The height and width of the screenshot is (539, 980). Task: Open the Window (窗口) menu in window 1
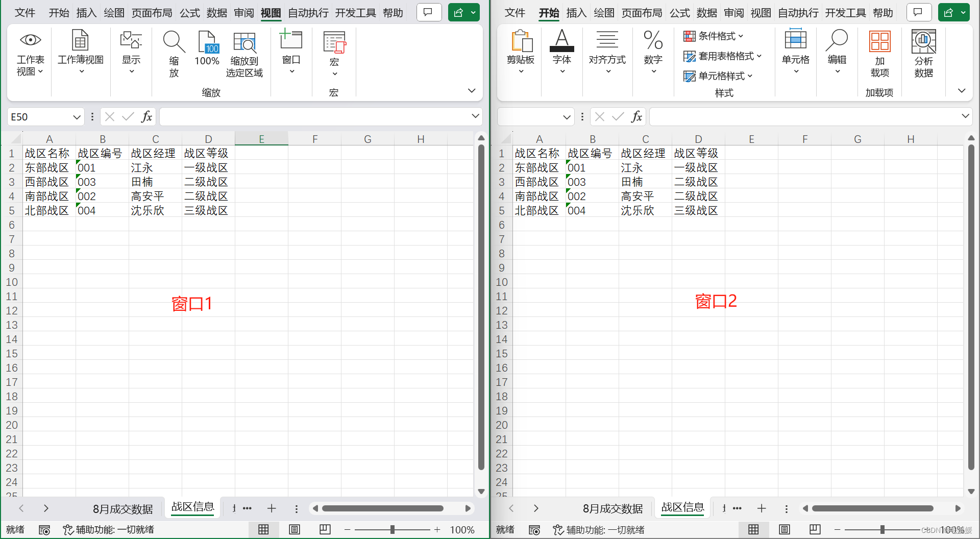point(291,53)
